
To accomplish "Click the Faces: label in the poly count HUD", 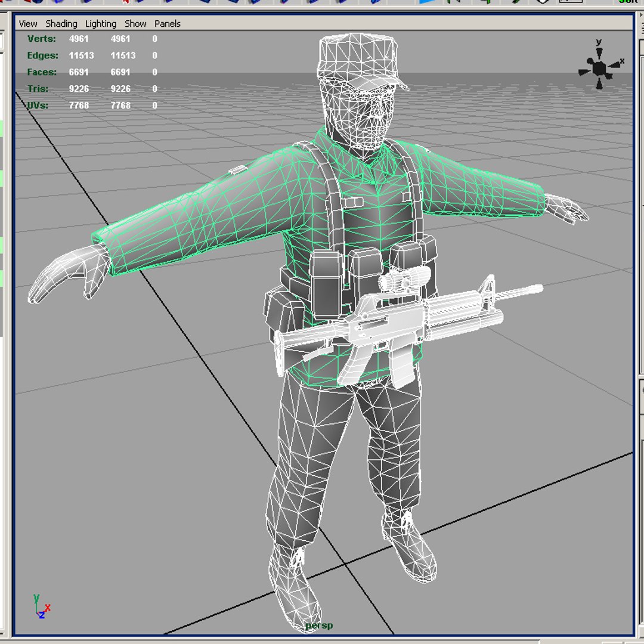I will point(42,72).
